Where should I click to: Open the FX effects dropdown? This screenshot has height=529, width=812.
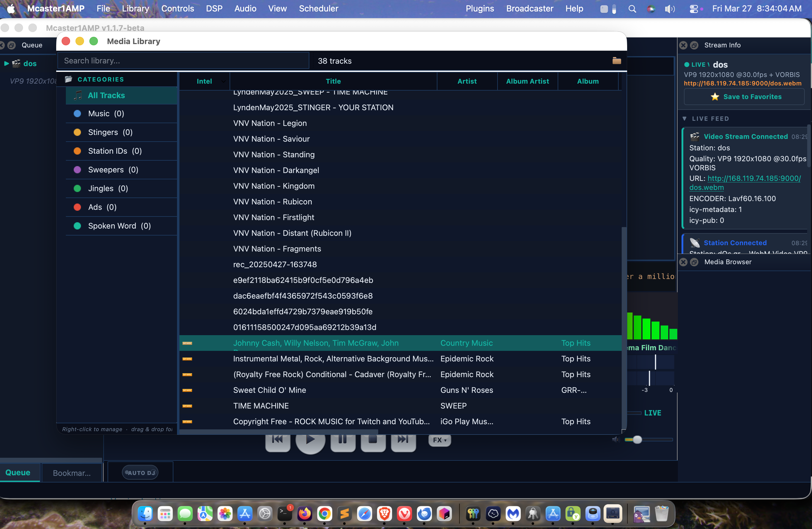point(439,440)
